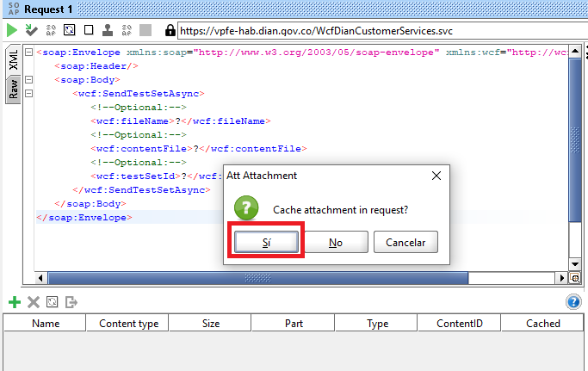Click the green Submit request play button
The image size is (588, 371).
[12, 30]
